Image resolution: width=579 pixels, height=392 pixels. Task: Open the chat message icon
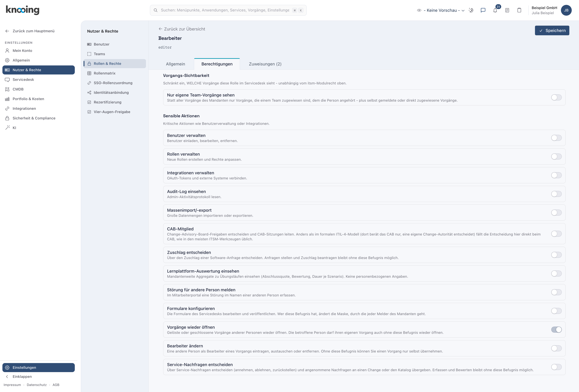483,10
